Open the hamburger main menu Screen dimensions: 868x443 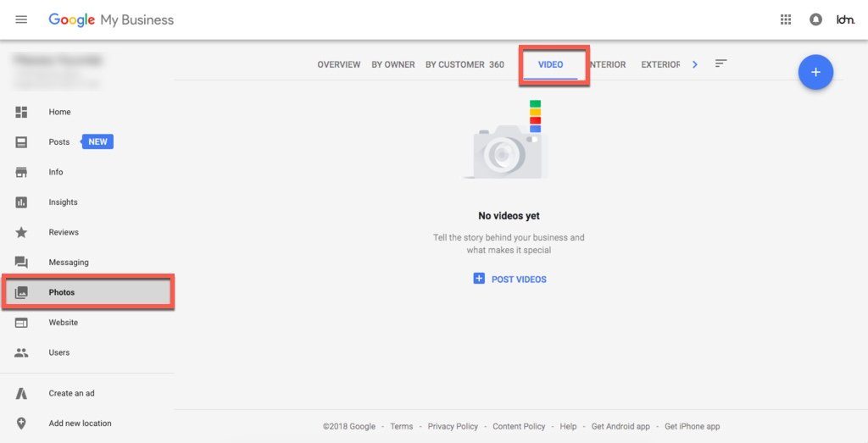(21, 20)
